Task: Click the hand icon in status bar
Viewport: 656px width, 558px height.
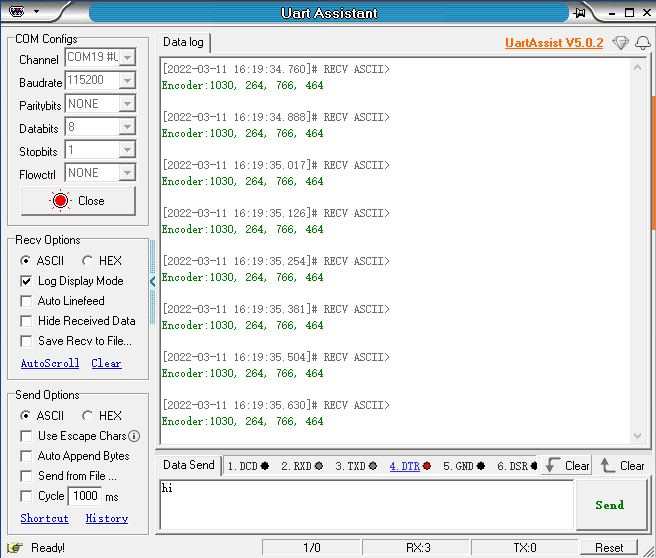Action: [15, 548]
